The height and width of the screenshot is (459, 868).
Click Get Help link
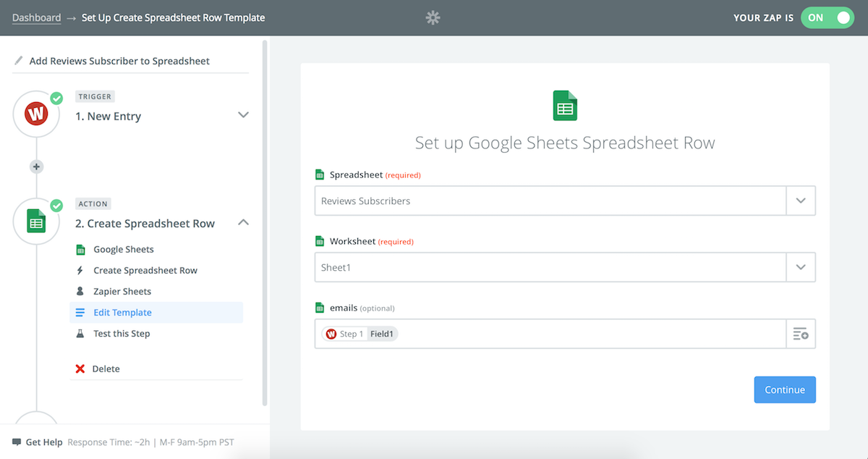click(x=44, y=442)
